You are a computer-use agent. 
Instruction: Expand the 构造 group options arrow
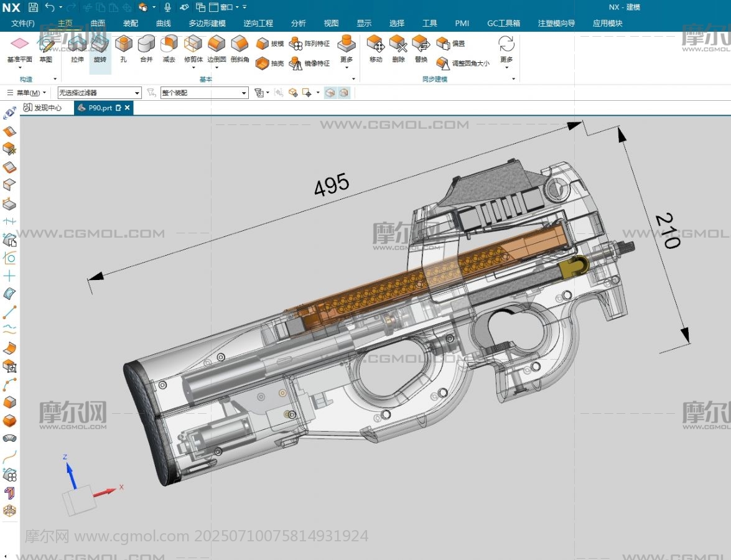tap(55, 79)
